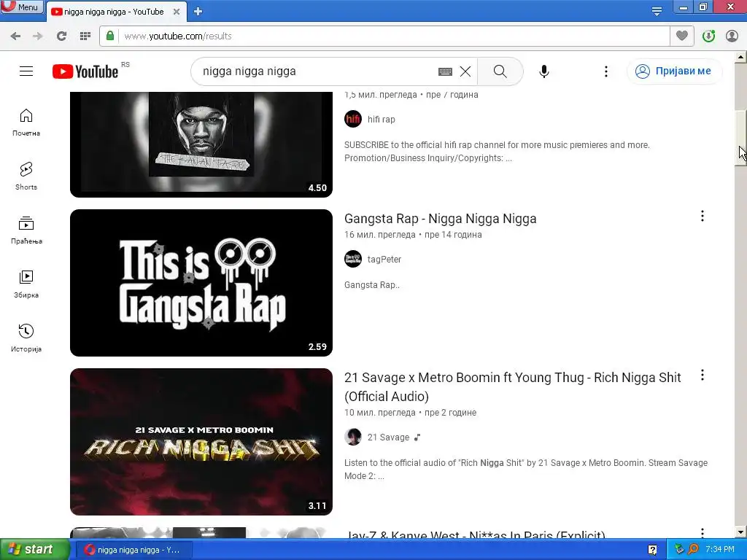Close the YouTube browser tab
Screen dimensions: 747x560
tap(177, 12)
